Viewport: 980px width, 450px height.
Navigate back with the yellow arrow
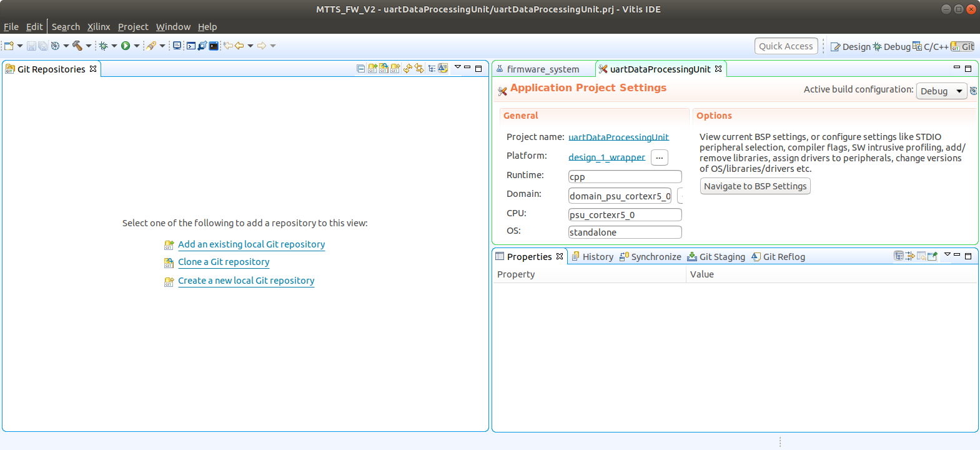click(x=239, y=46)
